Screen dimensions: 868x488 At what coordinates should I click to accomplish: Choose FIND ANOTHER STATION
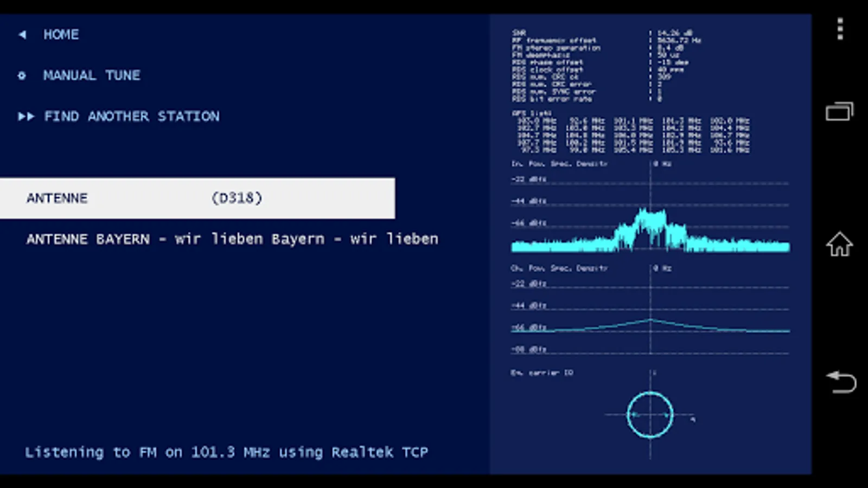coord(132,117)
